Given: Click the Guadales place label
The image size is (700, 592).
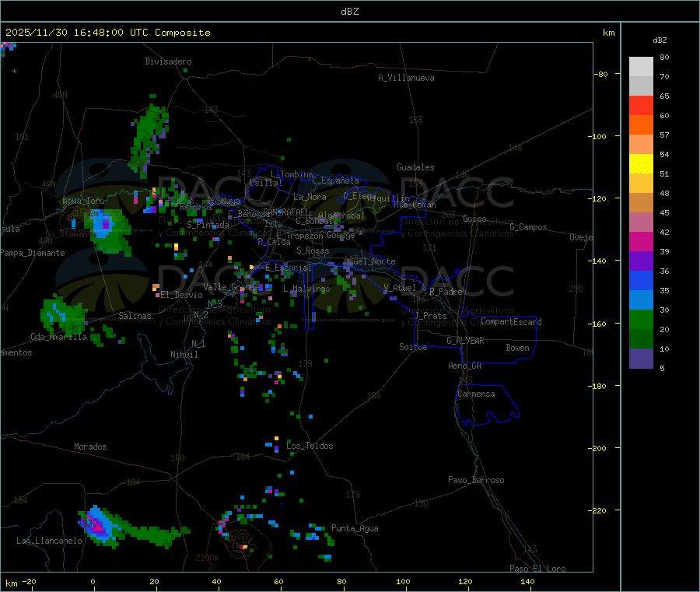Looking at the screenshot, I should pyautogui.click(x=415, y=167).
